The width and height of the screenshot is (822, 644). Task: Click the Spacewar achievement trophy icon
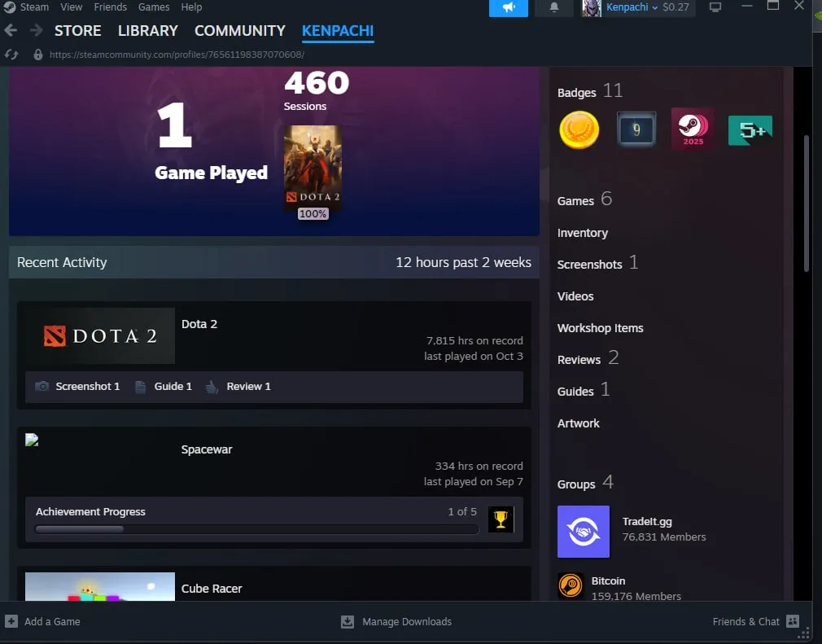tap(501, 519)
